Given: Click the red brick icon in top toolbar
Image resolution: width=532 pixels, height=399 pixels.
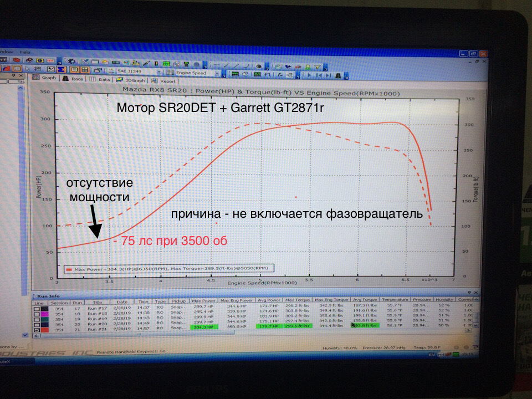Looking at the screenshot, I should pos(16,60).
